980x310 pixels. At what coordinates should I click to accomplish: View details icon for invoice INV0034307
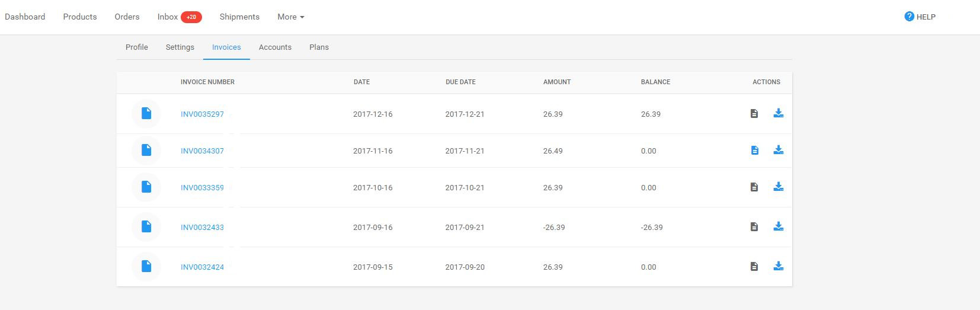pyautogui.click(x=754, y=150)
